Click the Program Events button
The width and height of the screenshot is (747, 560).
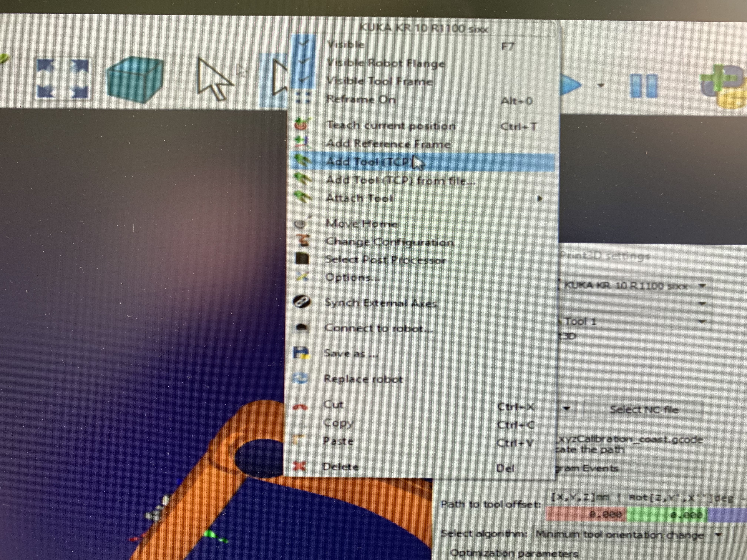[628, 469]
